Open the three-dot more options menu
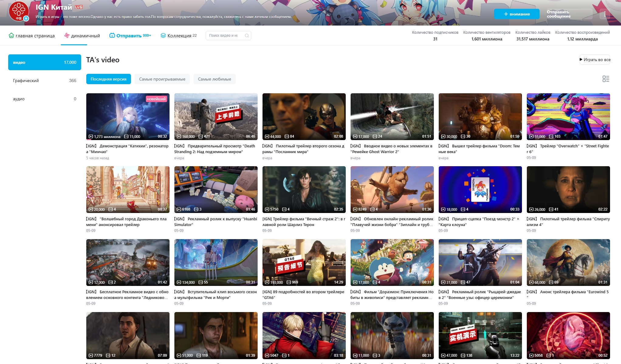Viewport: 621px width, 364px height. coord(605,14)
